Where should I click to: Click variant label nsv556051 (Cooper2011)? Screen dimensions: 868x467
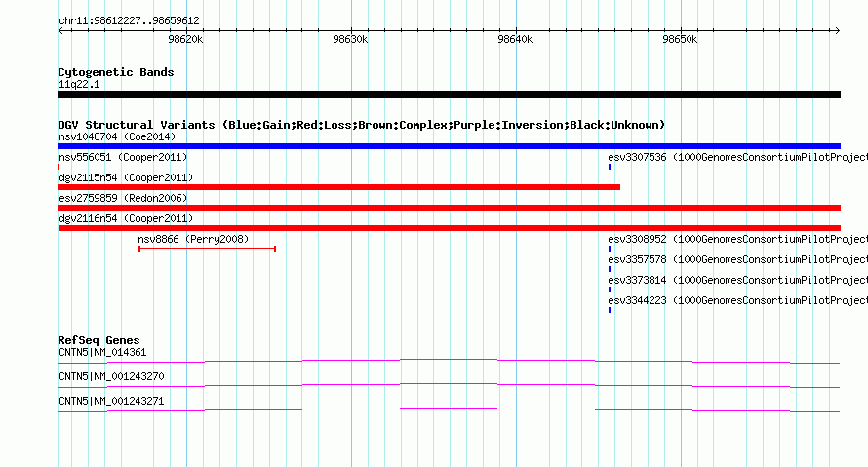pos(123,157)
